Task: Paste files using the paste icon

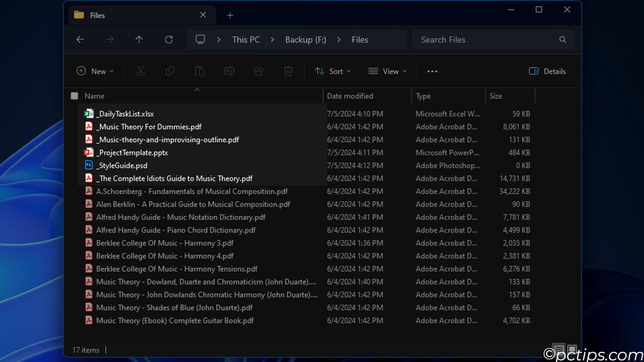Action: [199, 71]
